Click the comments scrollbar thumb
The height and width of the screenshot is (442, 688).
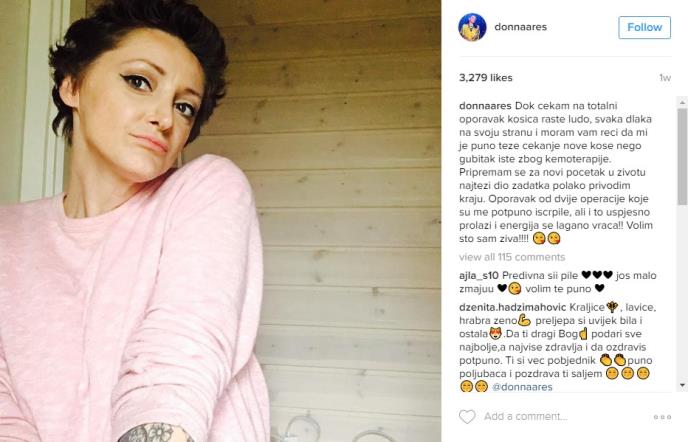pyautogui.click(x=682, y=156)
